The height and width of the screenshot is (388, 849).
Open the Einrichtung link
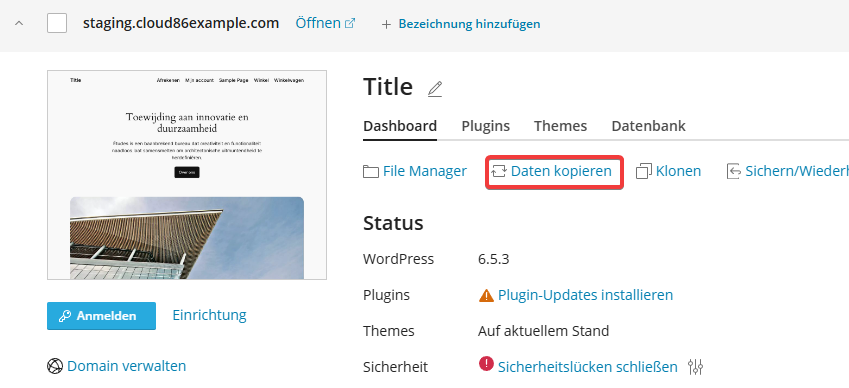coord(210,315)
